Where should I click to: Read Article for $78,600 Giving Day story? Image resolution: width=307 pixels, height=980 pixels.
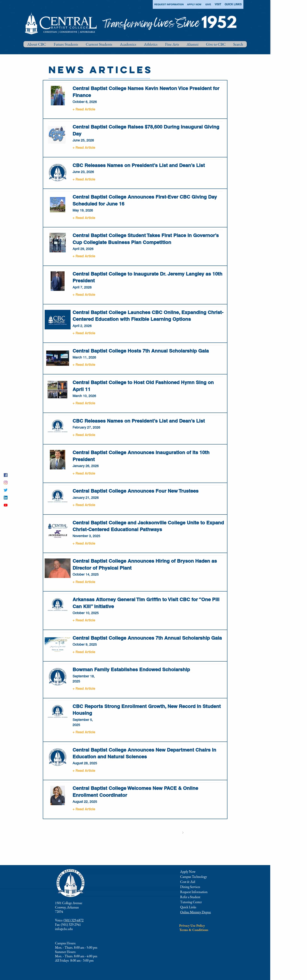[84, 148]
